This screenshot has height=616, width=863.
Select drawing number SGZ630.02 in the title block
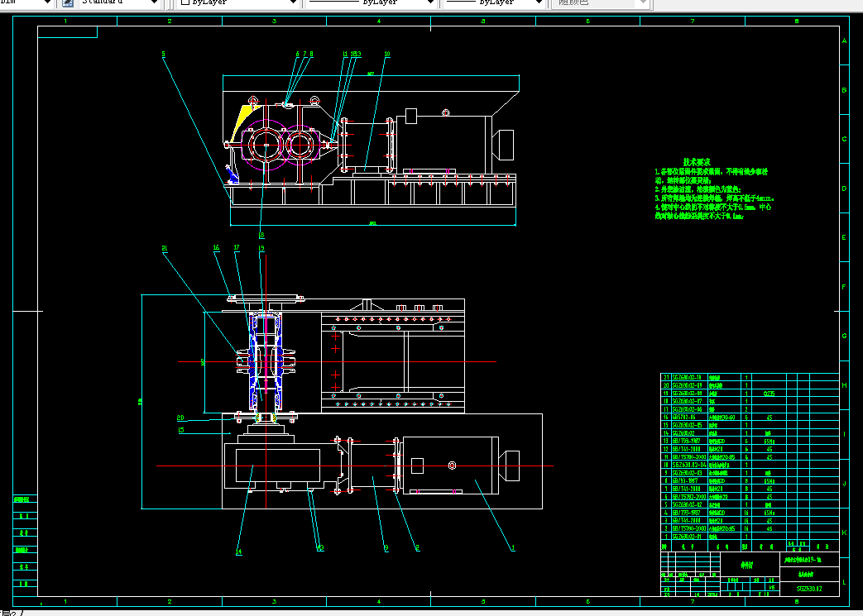point(809,589)
